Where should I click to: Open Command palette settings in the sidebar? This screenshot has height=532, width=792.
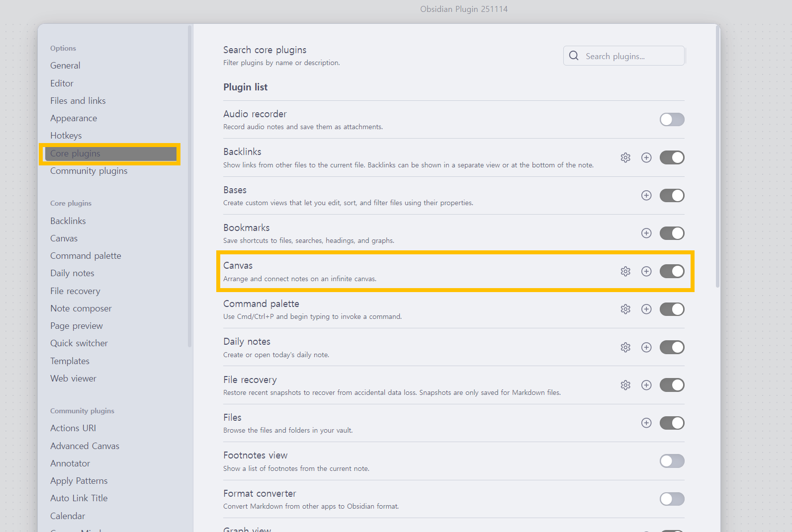(86, 256)
